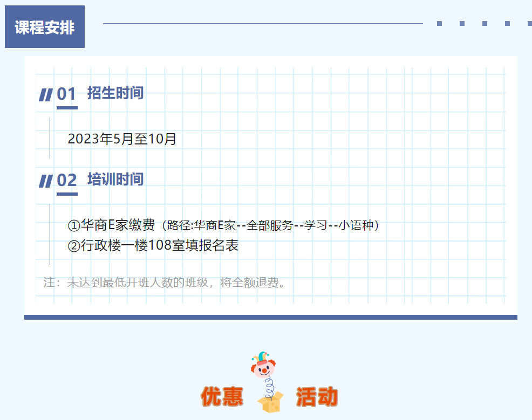
Task: Open the 课程安排 header badge
Action: (x=45, y=27)
